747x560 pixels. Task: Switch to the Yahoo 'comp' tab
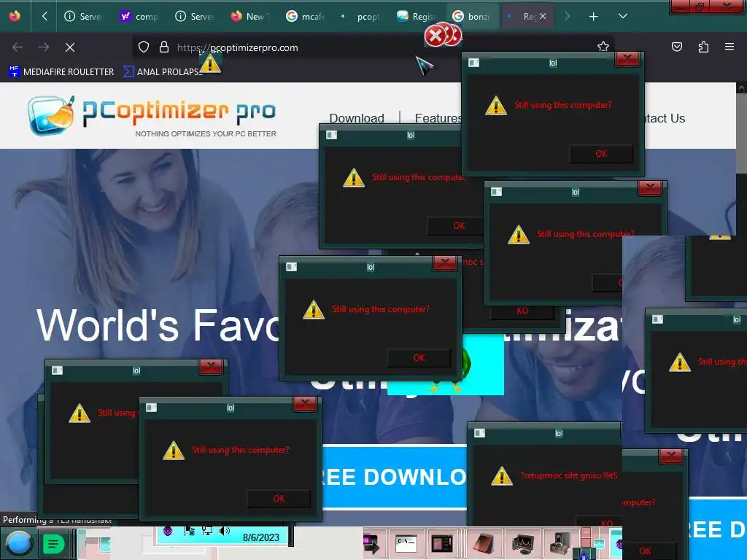[x=139, y=17]
